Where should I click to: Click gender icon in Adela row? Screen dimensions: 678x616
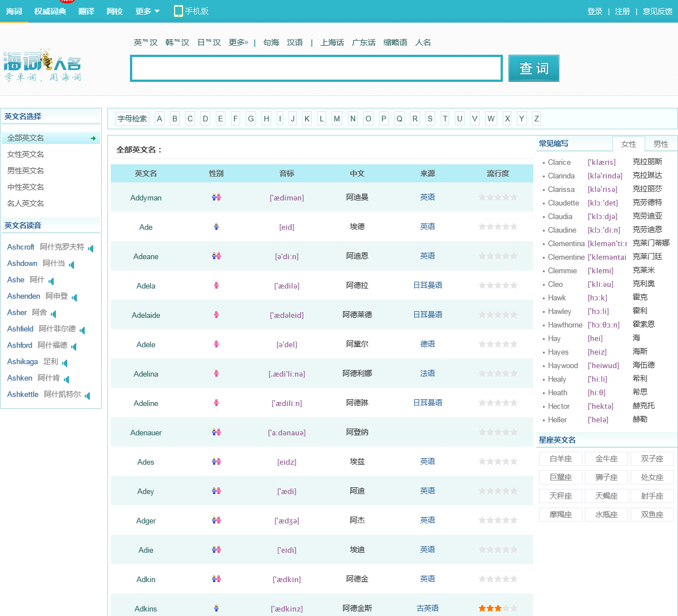pos(216,286)
